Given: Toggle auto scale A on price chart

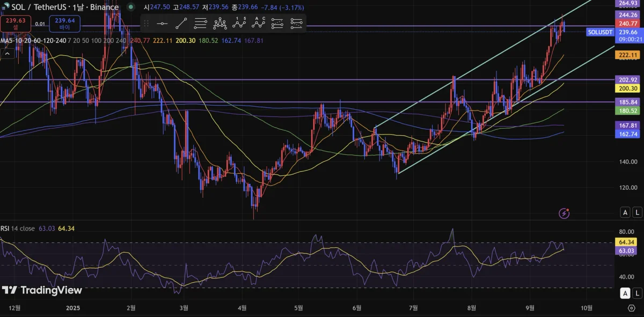Looking at the screenshot, I should pyautogui.click(x=625, y=212).
